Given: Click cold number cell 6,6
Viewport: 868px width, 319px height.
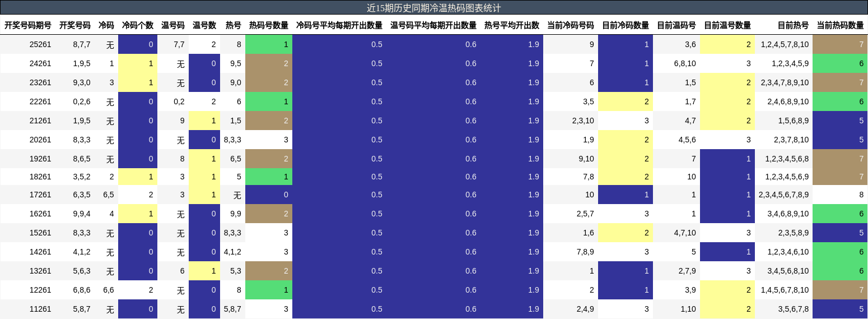Looking at the screenshot, I should click(109, 290).
